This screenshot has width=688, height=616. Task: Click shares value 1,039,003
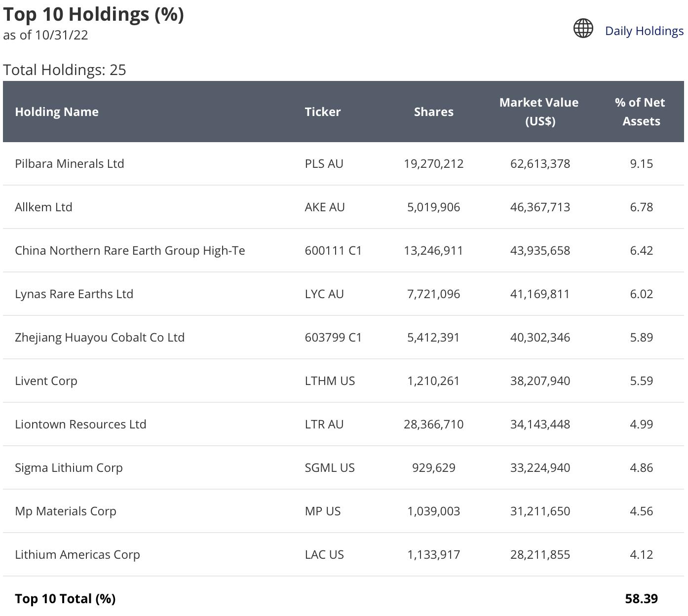434,511
